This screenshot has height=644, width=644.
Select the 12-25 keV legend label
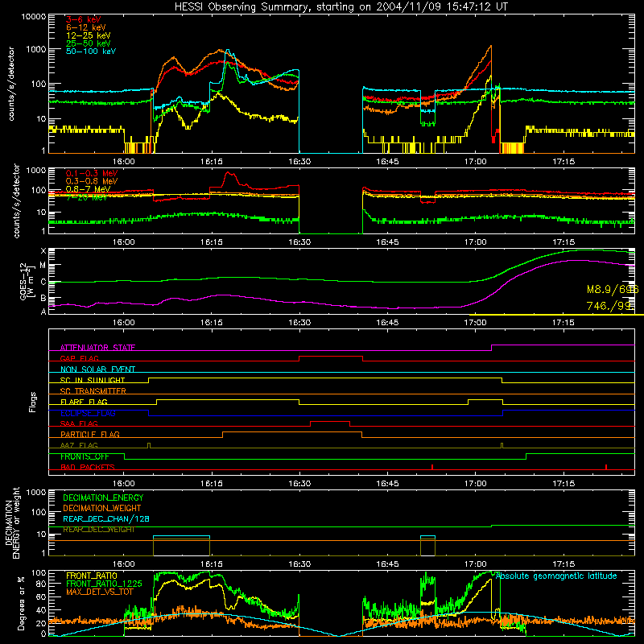[89, 35]
